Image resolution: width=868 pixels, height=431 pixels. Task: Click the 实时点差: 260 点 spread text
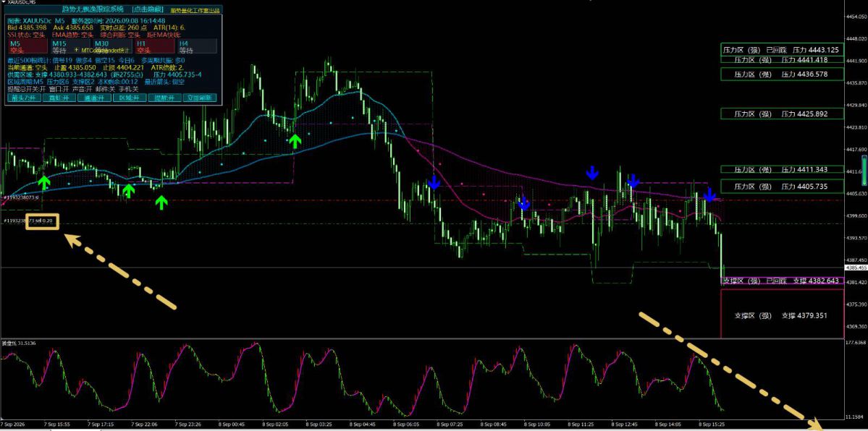tap(123, 27)
